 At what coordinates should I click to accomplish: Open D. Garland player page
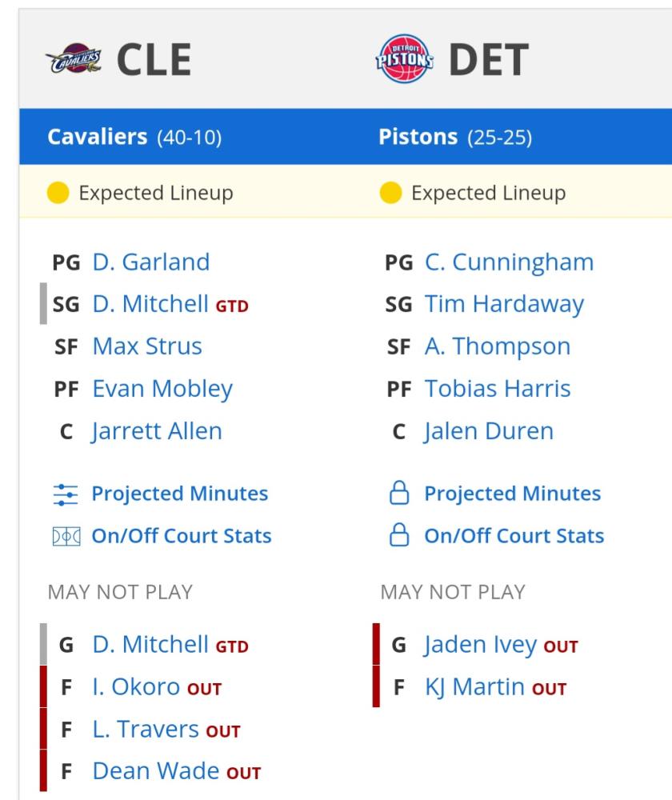click(151, 262)
